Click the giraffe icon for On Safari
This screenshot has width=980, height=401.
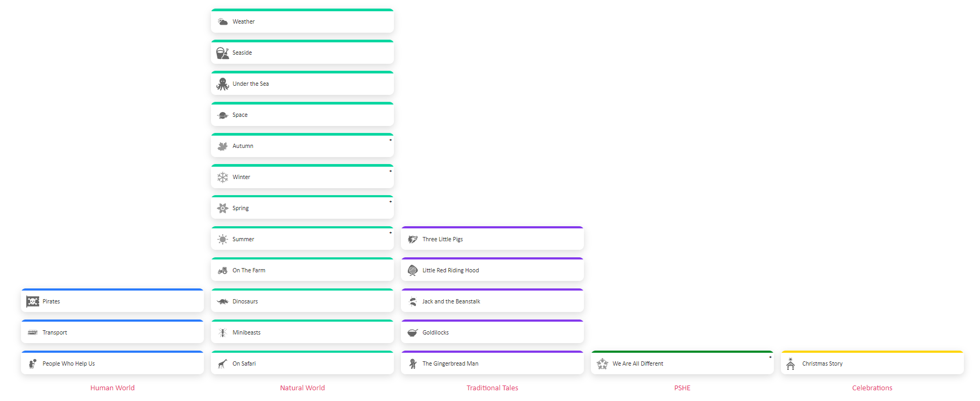click(222, 364)
